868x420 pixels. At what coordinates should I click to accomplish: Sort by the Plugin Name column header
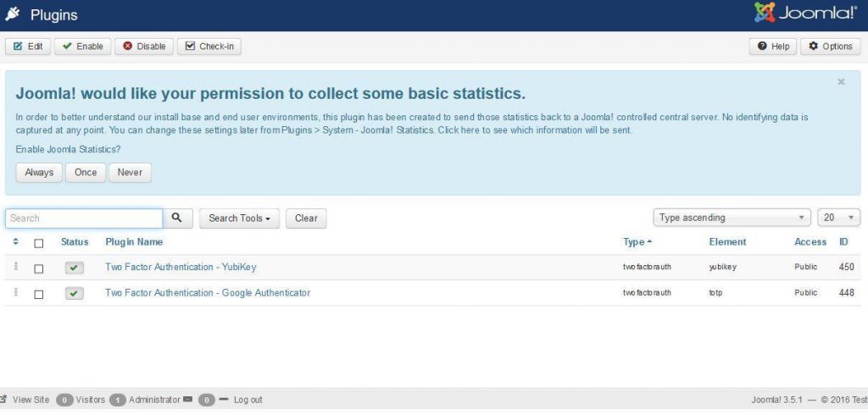[x=134, y=242]
